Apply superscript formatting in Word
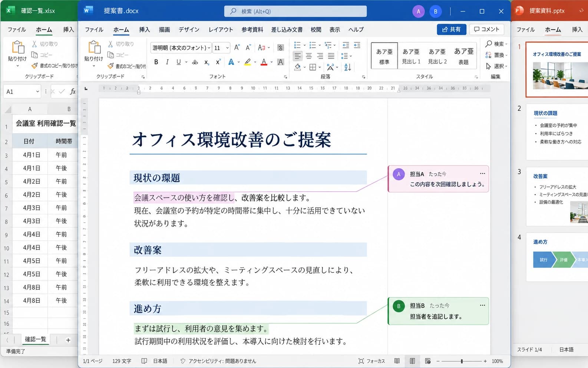This screenshot has width=588, height=368. pyautogui.click(x=218, y=62)
